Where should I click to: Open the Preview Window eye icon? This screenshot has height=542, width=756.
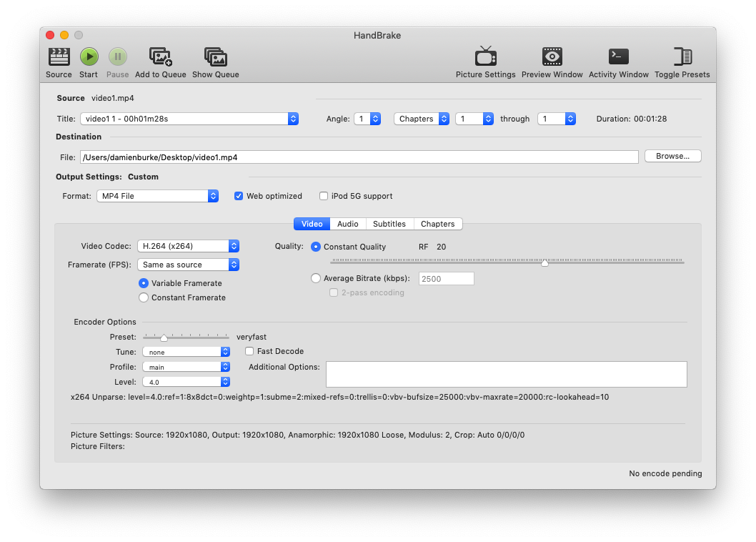coord(552,57)
